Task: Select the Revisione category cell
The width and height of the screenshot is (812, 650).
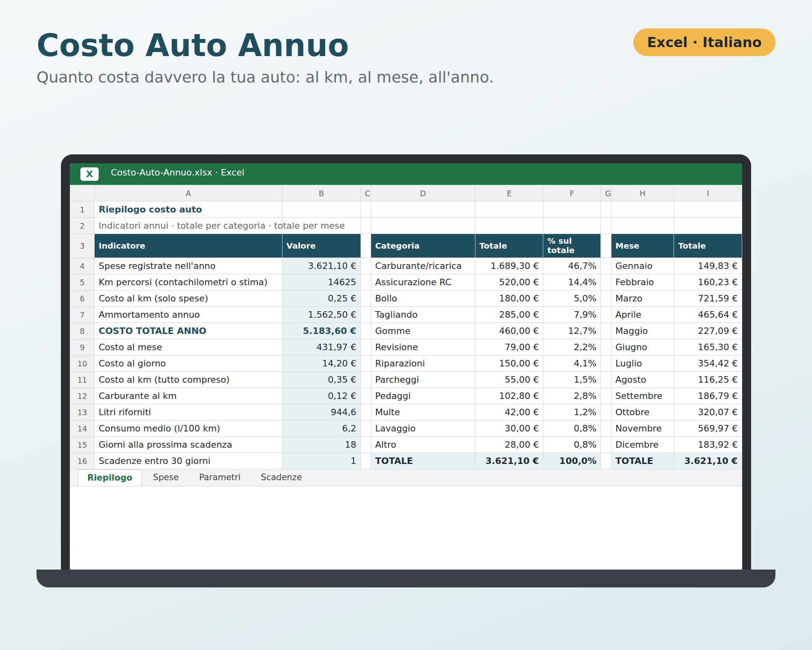Action: click(x=423, y=347)
